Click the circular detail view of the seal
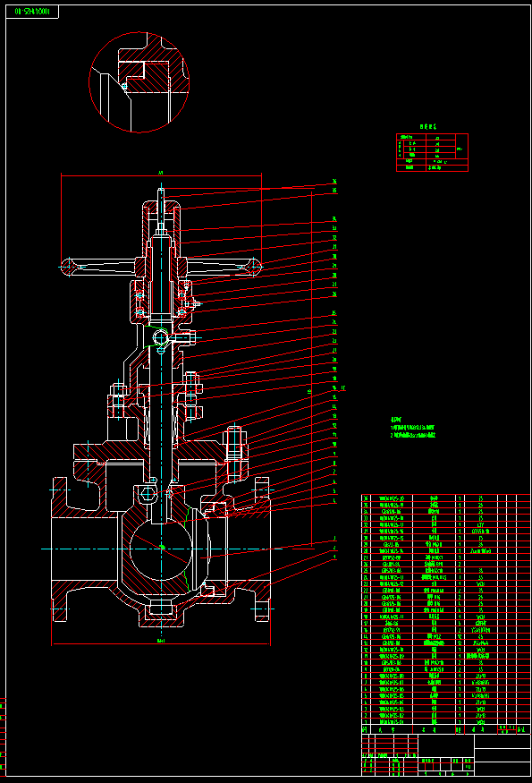The width and height of the screenshot is (532, 783). pyautogui.click(x=139, y=82)
